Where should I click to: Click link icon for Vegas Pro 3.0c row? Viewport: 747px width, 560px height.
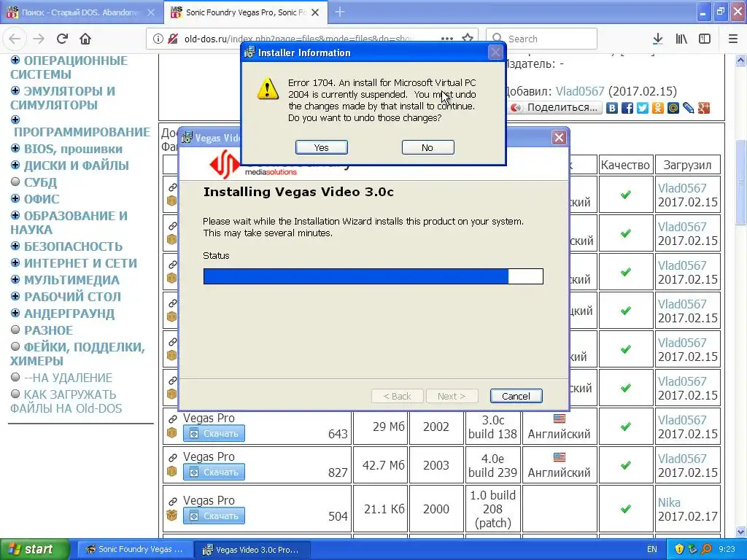click(172, 419)
